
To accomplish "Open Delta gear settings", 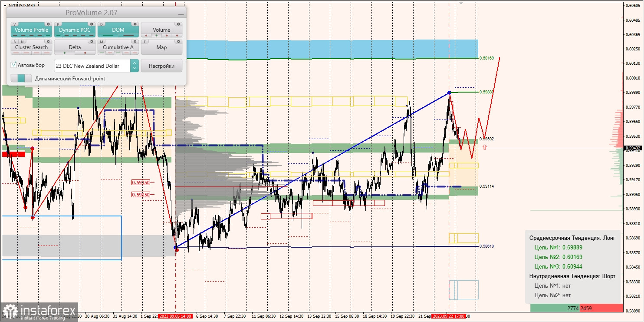I will pos(92,42).
